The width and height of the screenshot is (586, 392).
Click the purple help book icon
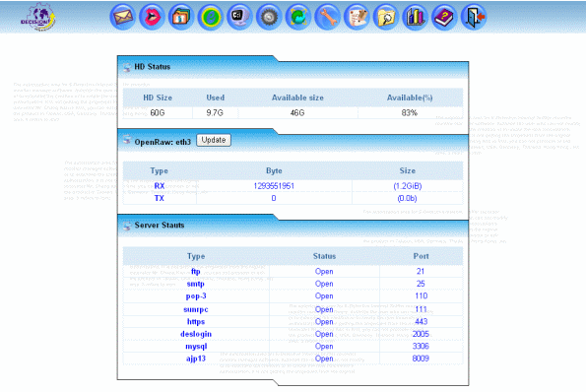[x=444, y=17]
